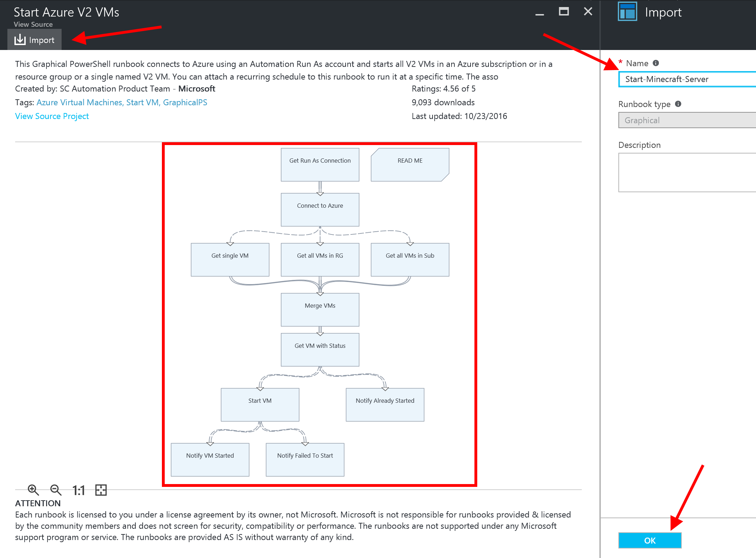Click the GraphicalPS tag link
Screen dimensions: 756x558
click(x=185, y=102)
